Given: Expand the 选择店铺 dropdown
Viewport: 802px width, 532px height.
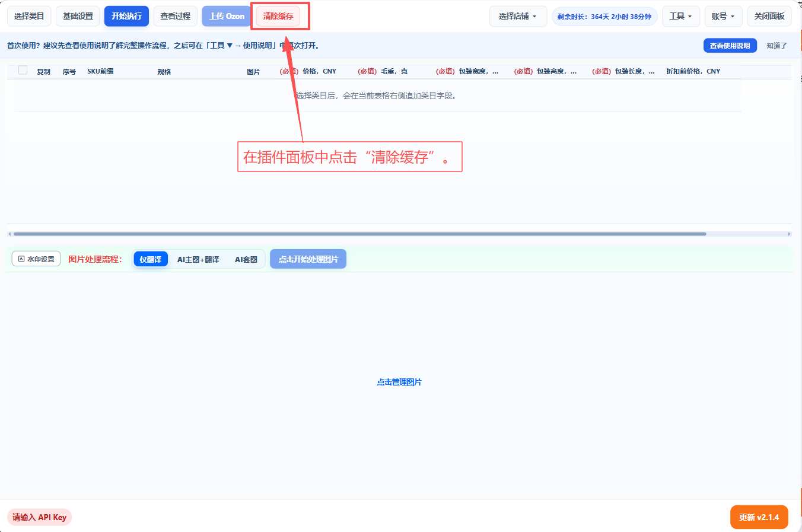Looking at the screenshot, I should pyautogui.click(x=518, y=16).
